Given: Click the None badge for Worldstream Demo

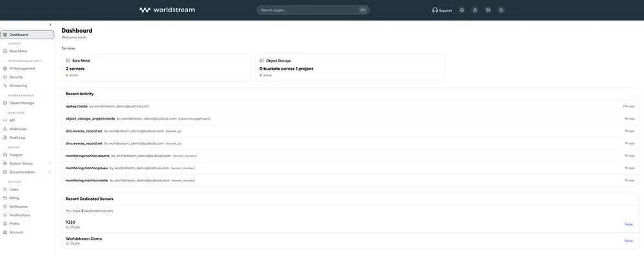Looking at the screenshot, I should (629, 240).
